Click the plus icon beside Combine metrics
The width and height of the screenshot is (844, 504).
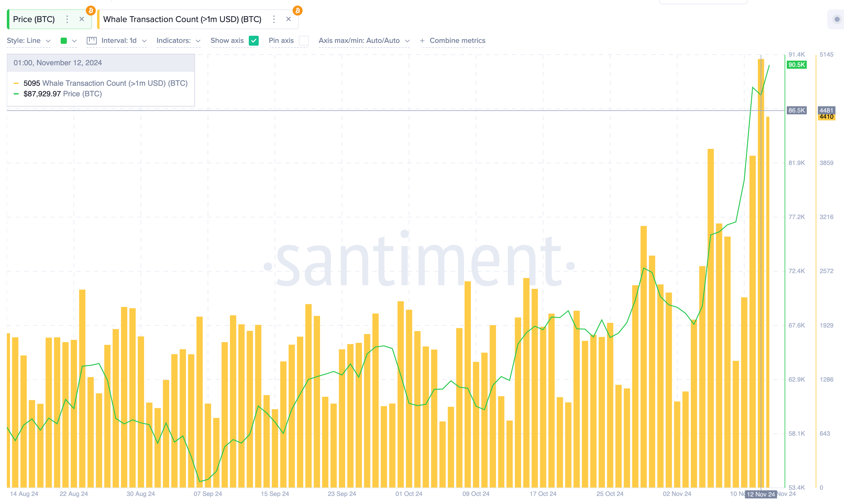point(422,41)
